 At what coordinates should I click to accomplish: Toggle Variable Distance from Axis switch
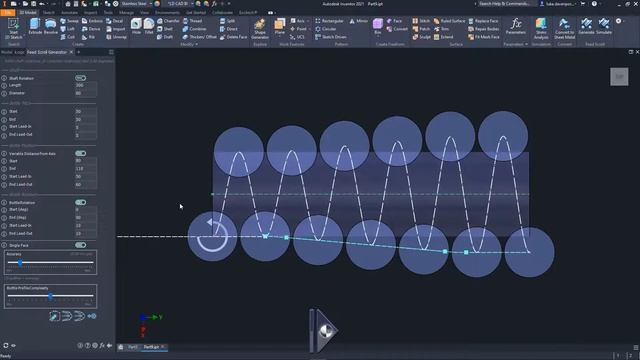point(80,153)
